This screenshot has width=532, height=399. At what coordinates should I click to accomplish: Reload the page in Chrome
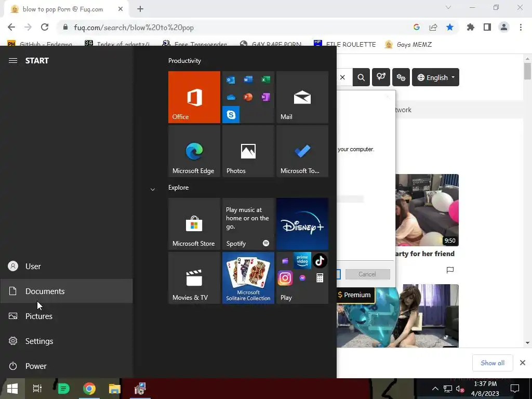pyautogui.click(x=45, y=27)
